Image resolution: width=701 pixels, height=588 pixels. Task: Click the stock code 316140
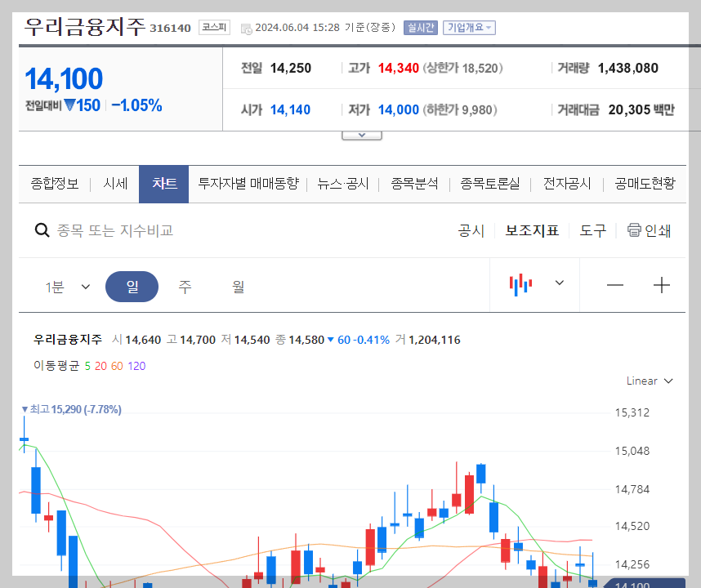[x=170, y=28]
